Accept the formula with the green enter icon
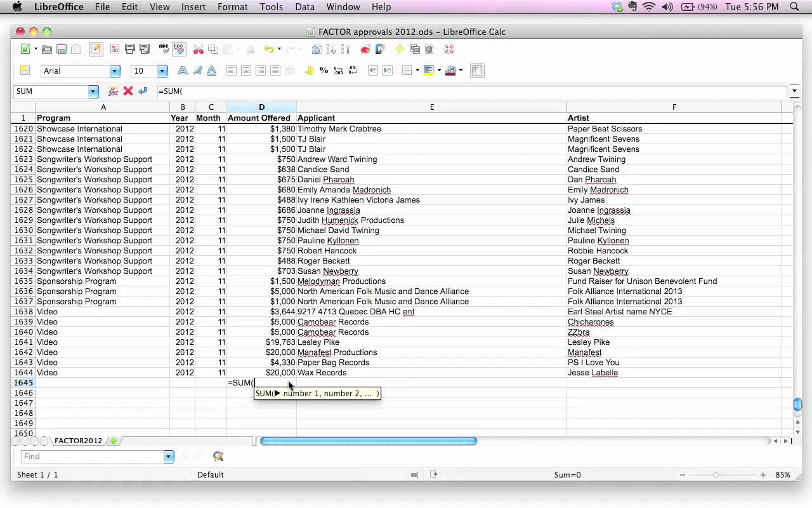Viewport: 812px width, 508px height. [x=143, y=91]
